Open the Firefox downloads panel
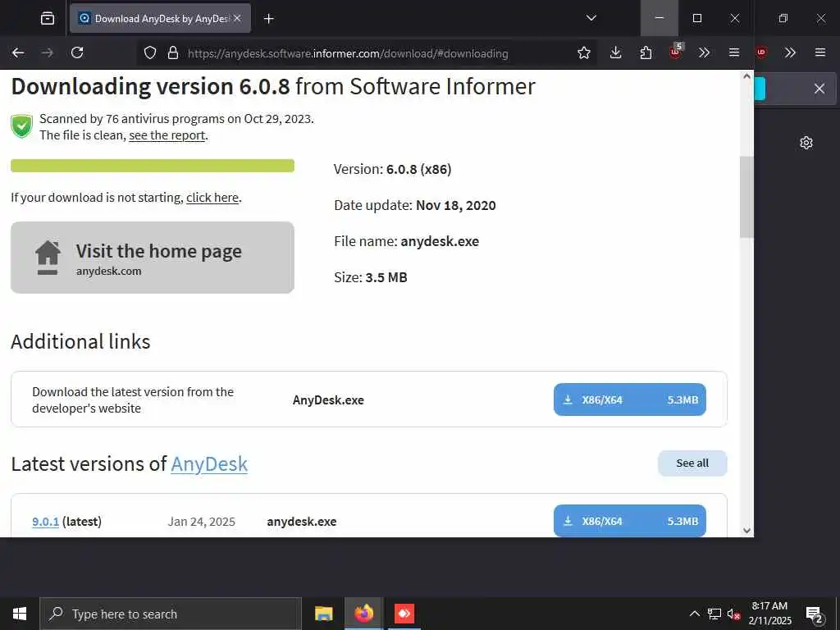Viewport: 840px width, 630px height. pyautogui.click(x=615, y=52)
